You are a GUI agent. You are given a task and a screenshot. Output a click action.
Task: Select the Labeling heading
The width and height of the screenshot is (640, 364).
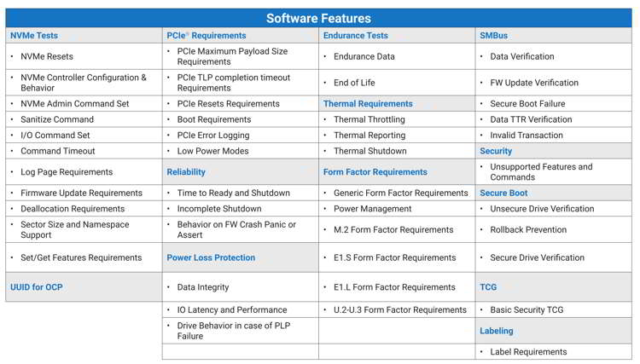(497, 331)
